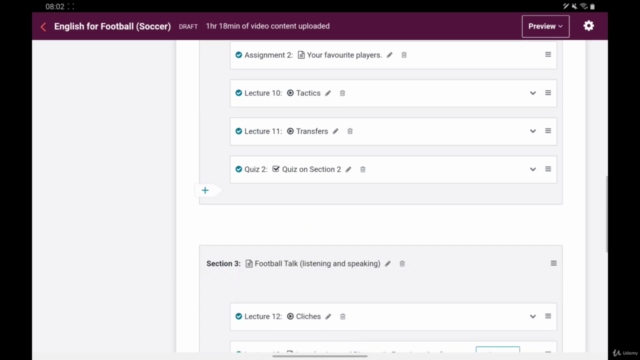
Task: Click the Cliches lecture title
Action: pyautogui.click(x=308, y=316)
